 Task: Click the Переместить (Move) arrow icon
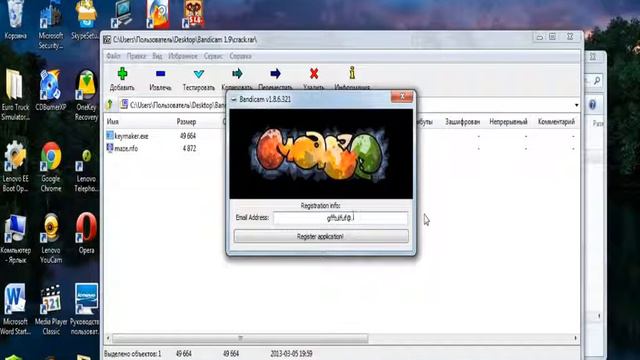click(276, 73)
